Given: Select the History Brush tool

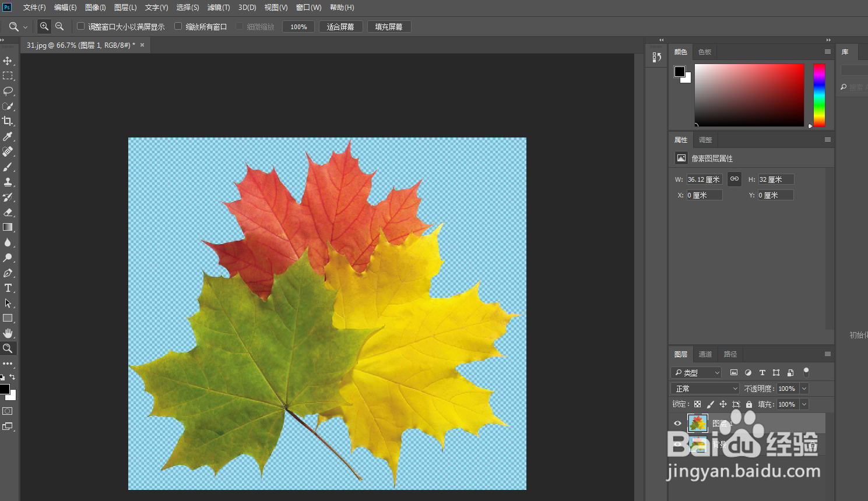Looking at the screenshot, I should click(x=8, y=197).
